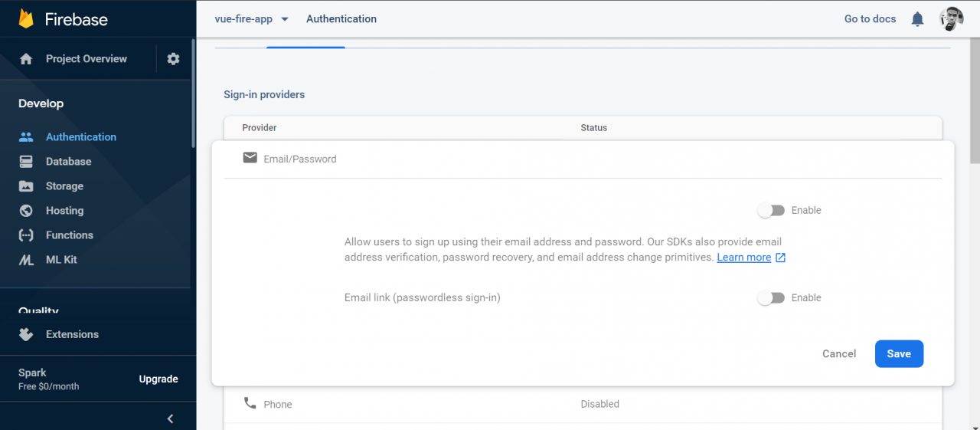
Task: Open user account avatar
Action: 952,19
